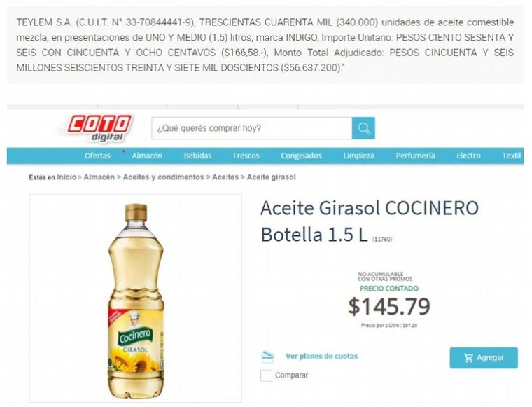Tick the Comparar checkbox
This screenshot has width=532, height=407.
click(266, 375)
